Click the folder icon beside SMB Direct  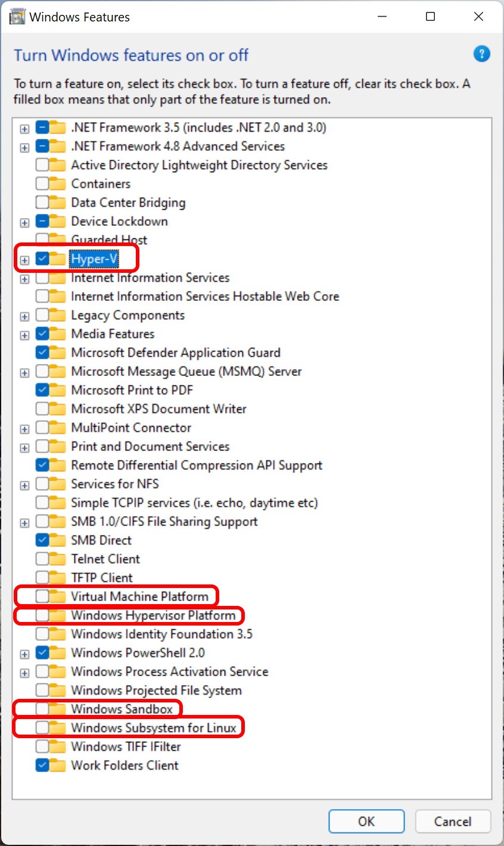[x=58, y=540]
